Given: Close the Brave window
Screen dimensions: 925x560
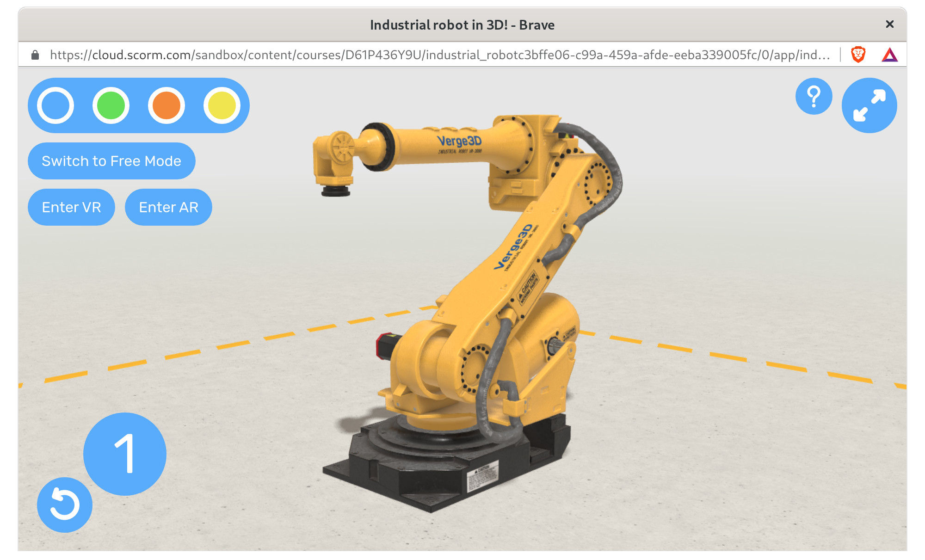Looking at the screenshot, I should [890, 24].
